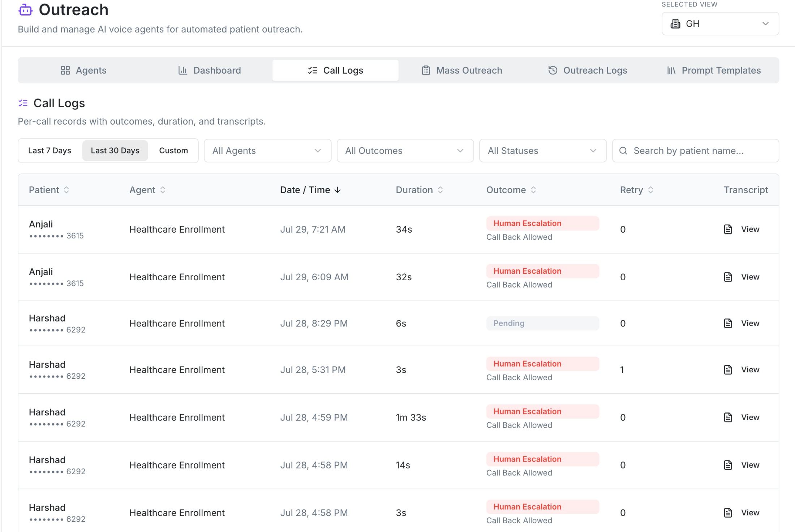The width and height of the screenshot is (795, 532).
Task: Click Human Escalation badge on 34s call
Action: click(542, 224)
